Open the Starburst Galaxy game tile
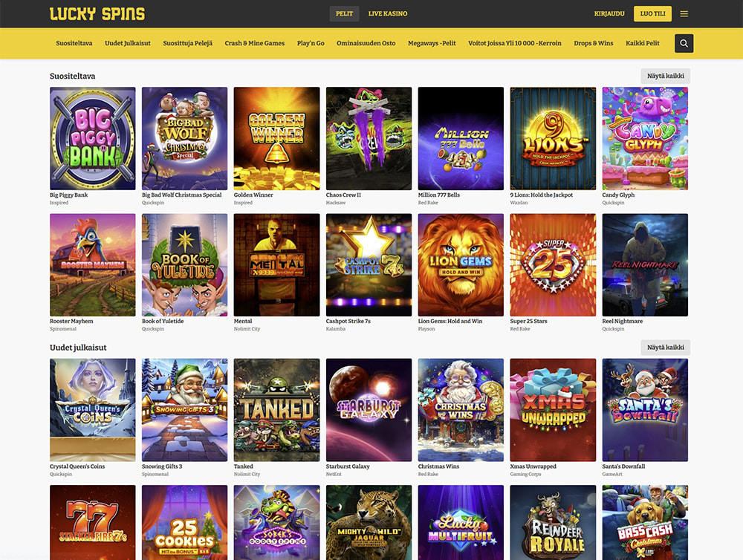Viewport: 743px width, 560px height. point(369,410)
